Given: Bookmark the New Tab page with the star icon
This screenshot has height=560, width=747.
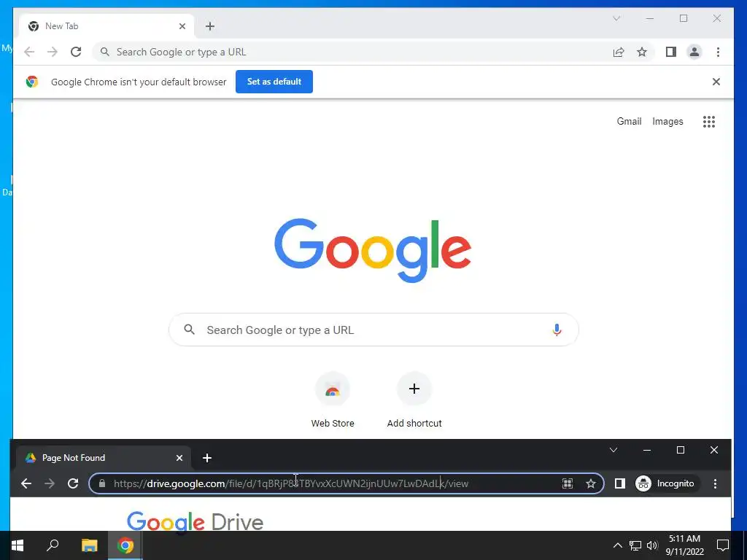Looking at the screenshot, I should point(642,52).
